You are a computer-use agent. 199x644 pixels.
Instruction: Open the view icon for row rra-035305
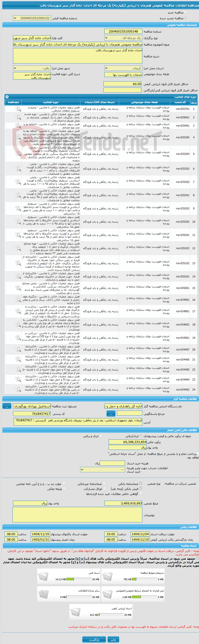tap(18, 137)
